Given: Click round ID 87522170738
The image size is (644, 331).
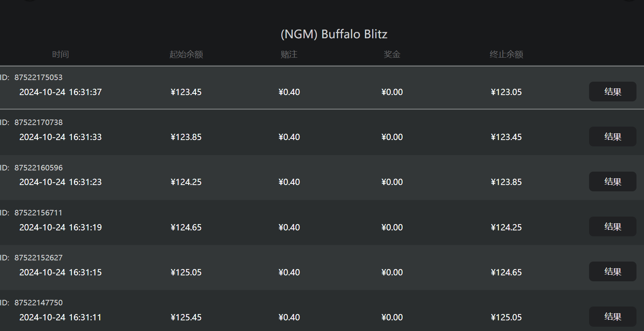Looking at the screenshot, I should (x=38, y=122).
